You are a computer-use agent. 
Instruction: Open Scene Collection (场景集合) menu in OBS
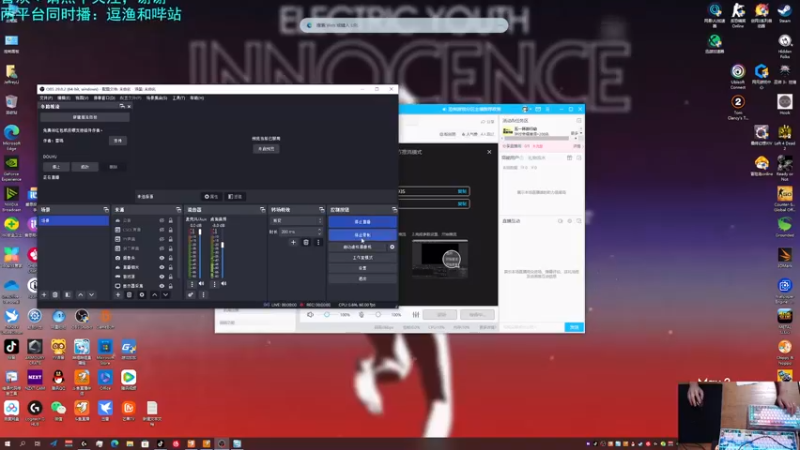157,98
